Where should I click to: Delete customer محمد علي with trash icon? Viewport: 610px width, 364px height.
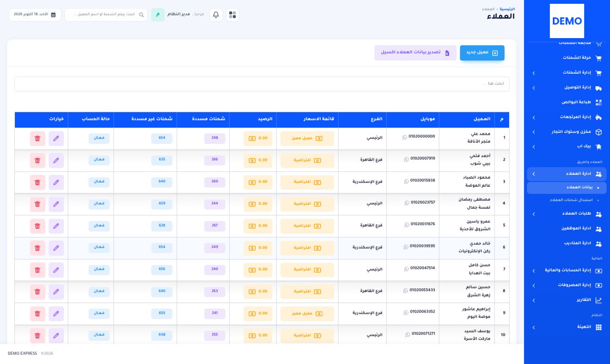point(38,139)
